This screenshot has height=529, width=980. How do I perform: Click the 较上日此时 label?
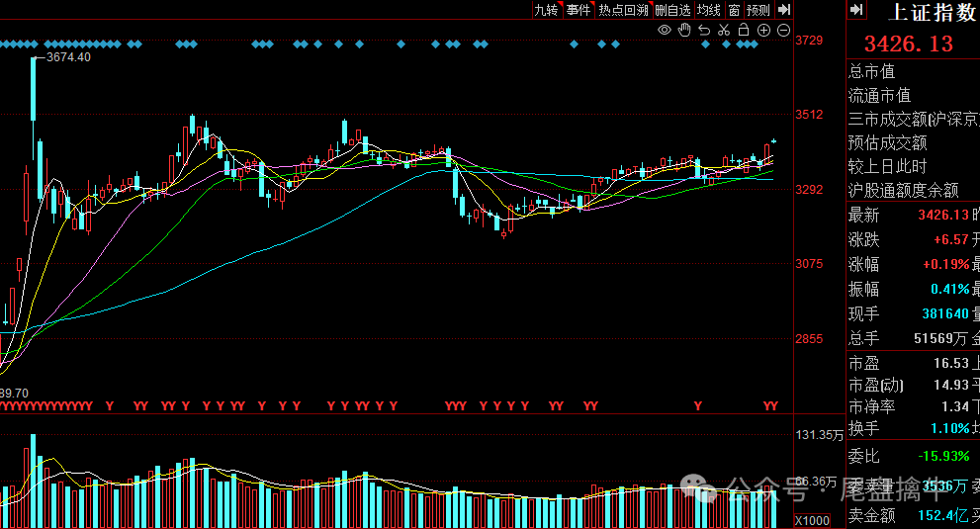click(x=887, y=166)
